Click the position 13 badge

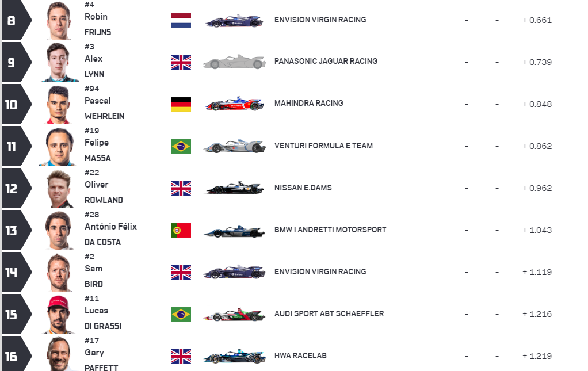click(x=12, y=230)
